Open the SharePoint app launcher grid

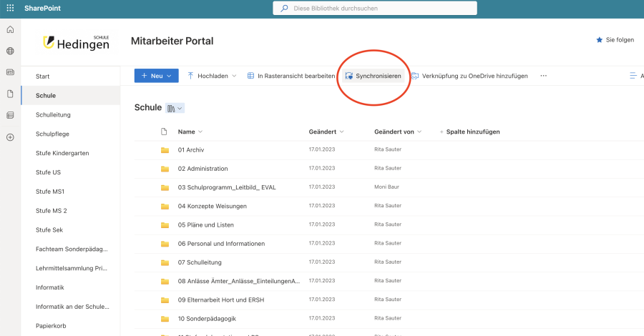(10, 9)
